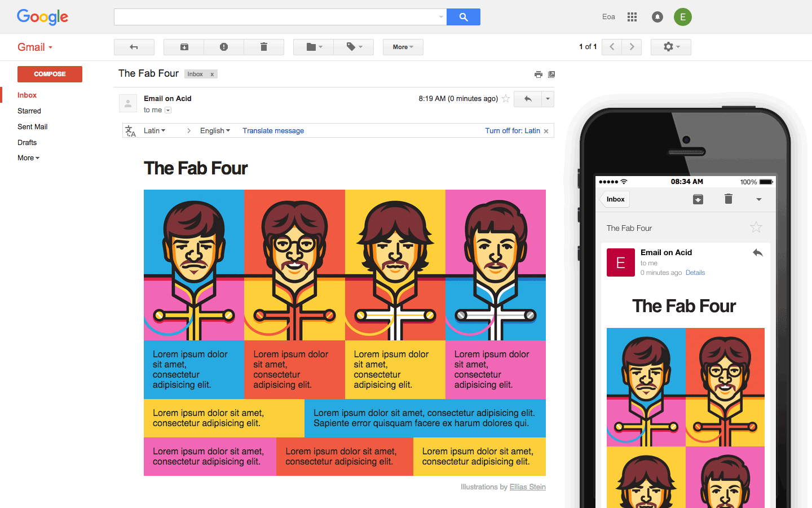Show search options dropdown arrow
The image size is (812, 508).
(441, 17)
